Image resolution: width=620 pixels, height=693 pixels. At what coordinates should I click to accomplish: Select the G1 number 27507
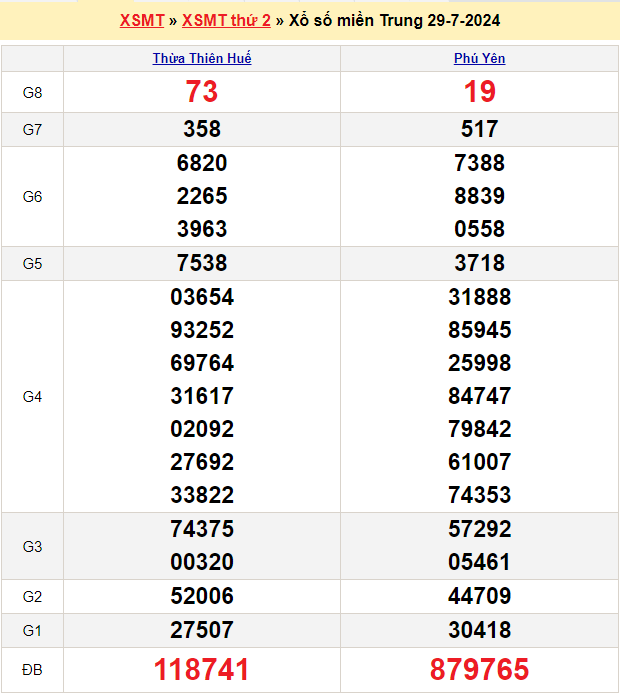(x=202, y=630)
